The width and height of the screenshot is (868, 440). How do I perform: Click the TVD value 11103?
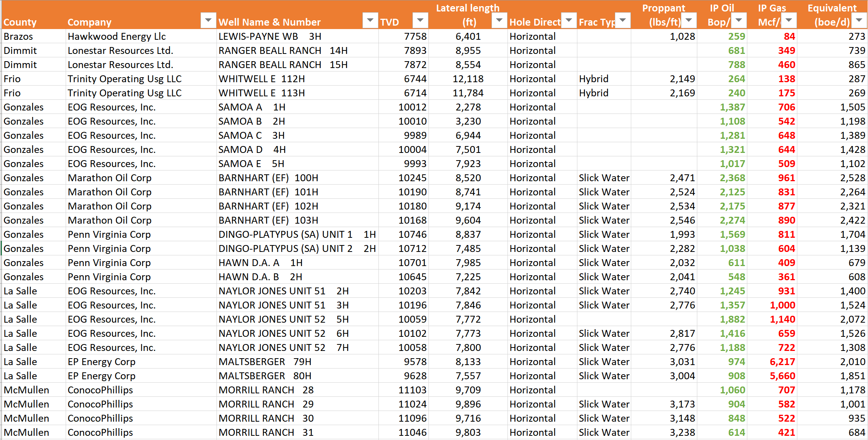pyautogui.click(x=404, y=390)
